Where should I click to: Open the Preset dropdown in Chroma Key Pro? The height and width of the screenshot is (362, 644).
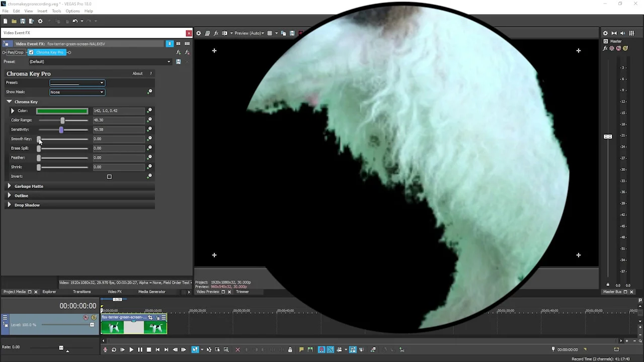[x=101, y=82]
